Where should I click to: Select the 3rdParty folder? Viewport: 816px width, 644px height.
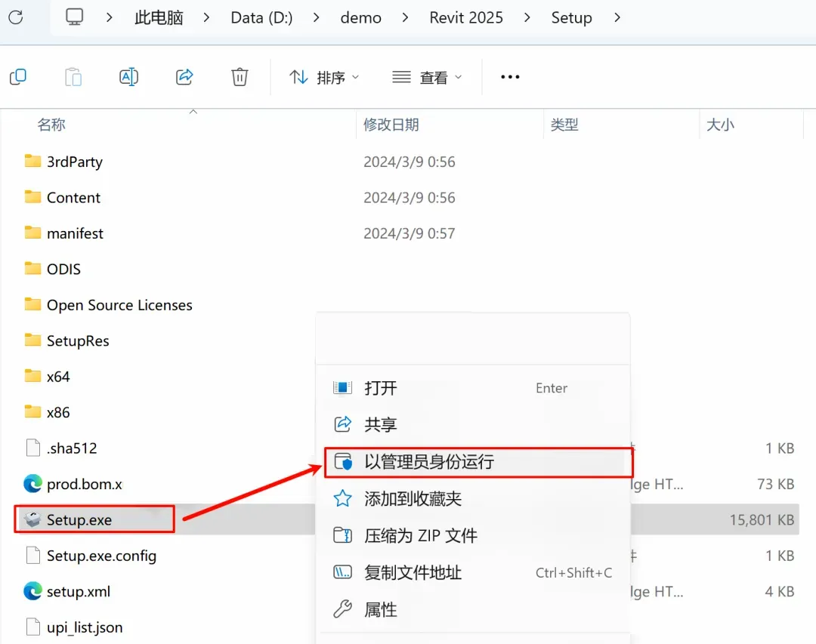tap(74, 162)
